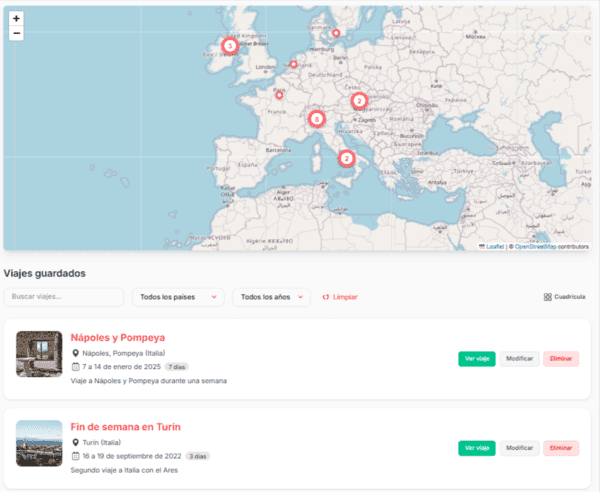Switch to Cuadrícula grid view
The width and height of the screenshot is (600, 492).
(x=564, y=297)
